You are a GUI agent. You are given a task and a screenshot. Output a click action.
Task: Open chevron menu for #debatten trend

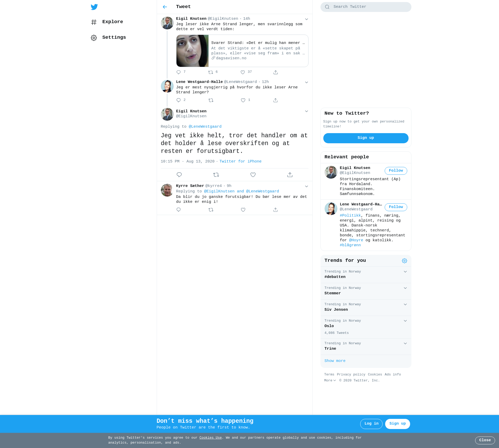405,272
